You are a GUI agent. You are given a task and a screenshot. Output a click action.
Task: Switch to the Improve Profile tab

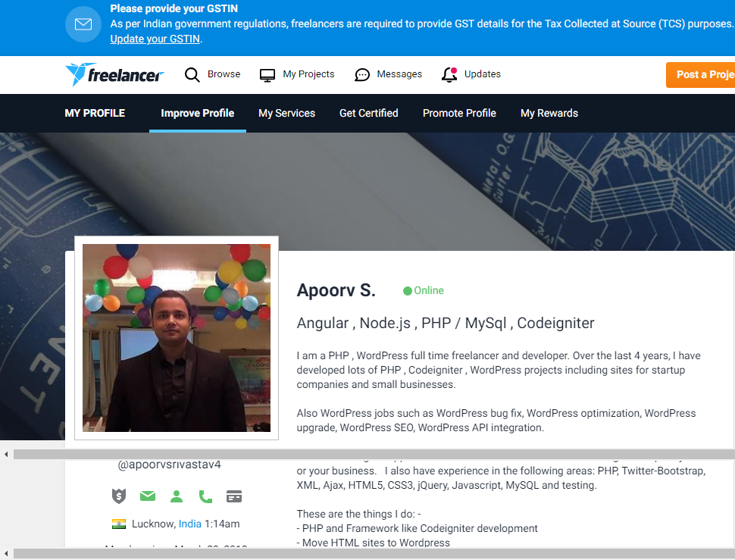pos(197,113)
